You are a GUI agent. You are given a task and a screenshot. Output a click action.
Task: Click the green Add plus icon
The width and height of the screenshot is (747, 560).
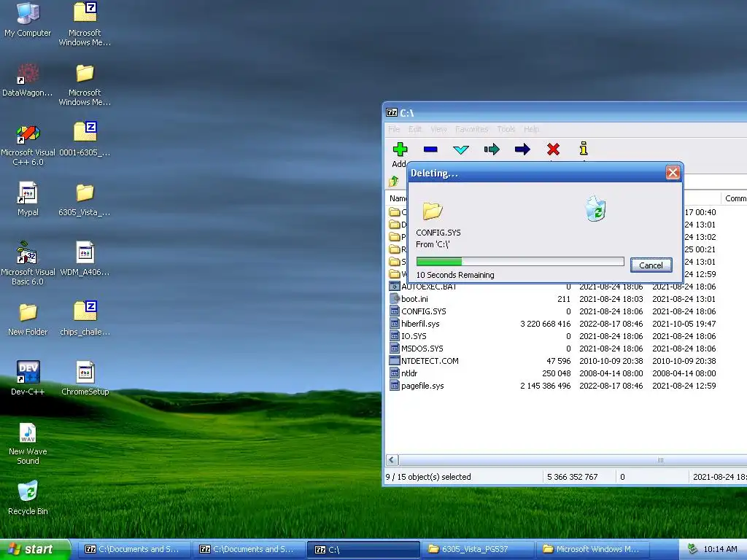(x=400, y=149)
